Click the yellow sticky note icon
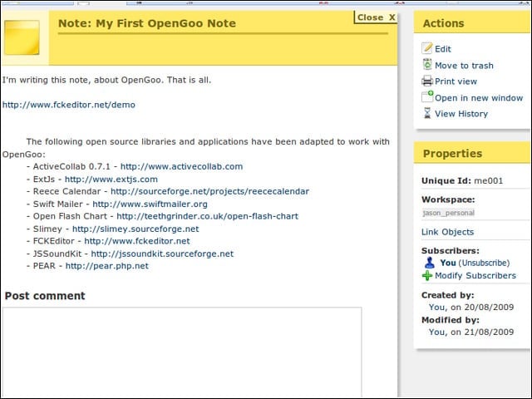 (22, 37)
